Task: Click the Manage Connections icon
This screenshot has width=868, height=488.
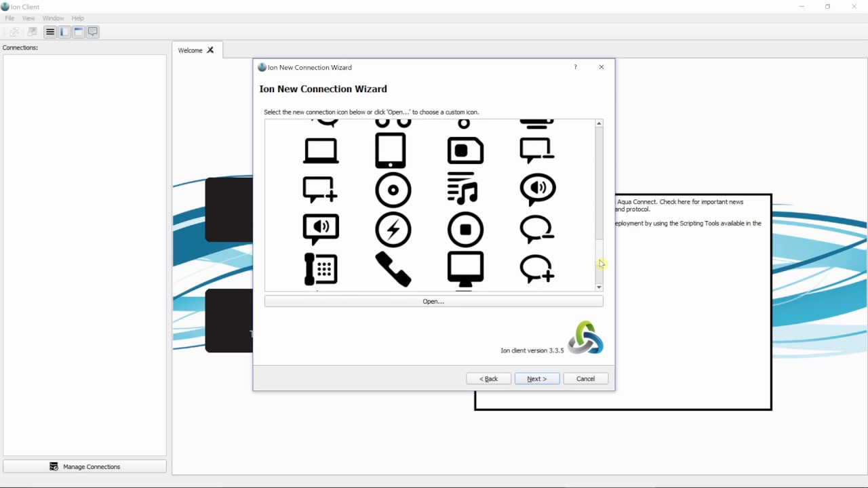Action: pyautogui.click(x=54, y=466)
